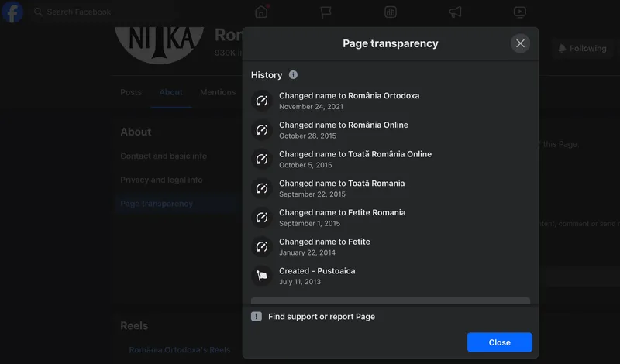The width and height of the screenshot is (620, 364).
Task: Open the Insights chart icon
Action: [x=391, y=12]
